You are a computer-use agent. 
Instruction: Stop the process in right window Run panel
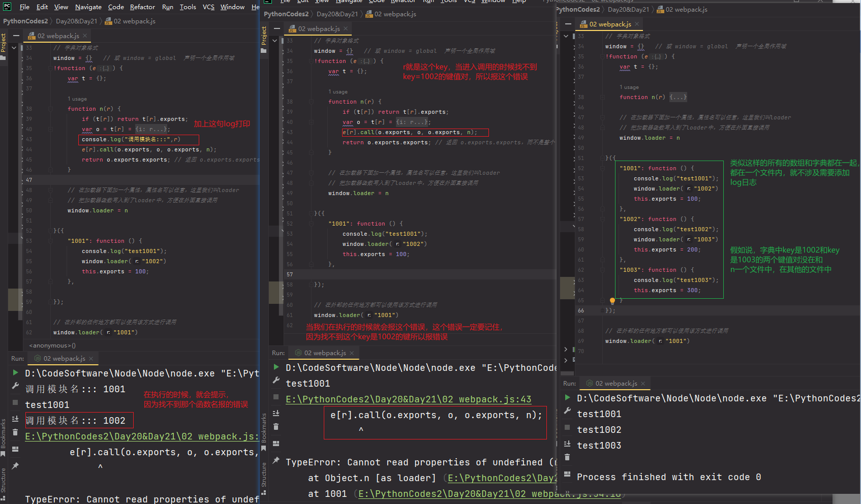pyautogui.click(x=567, y=427)
